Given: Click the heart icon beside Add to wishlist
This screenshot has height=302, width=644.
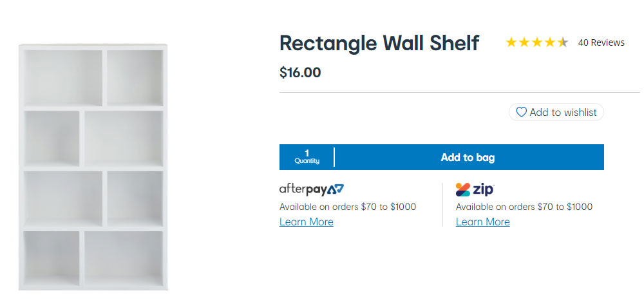Looking at the screenshot, I should (x=521, y=112).
